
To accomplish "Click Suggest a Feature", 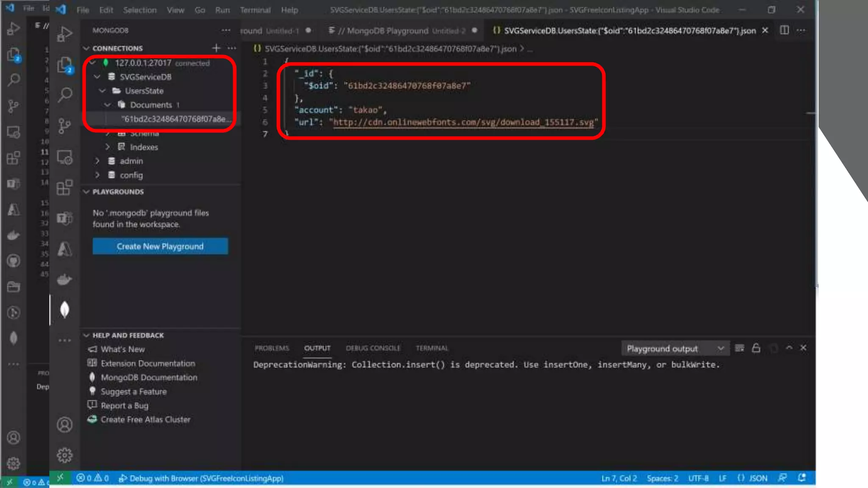I will (134, 392).
